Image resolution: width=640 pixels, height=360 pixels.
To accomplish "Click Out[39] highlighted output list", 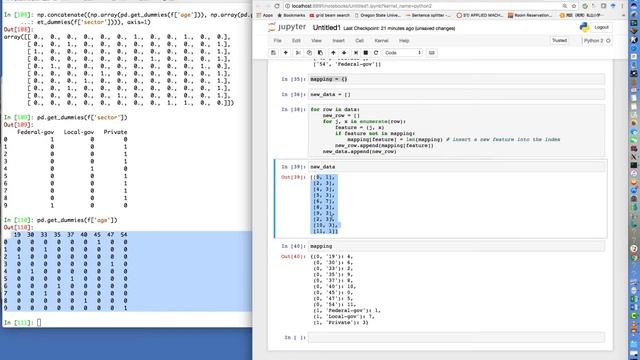I will coord(324,204).
